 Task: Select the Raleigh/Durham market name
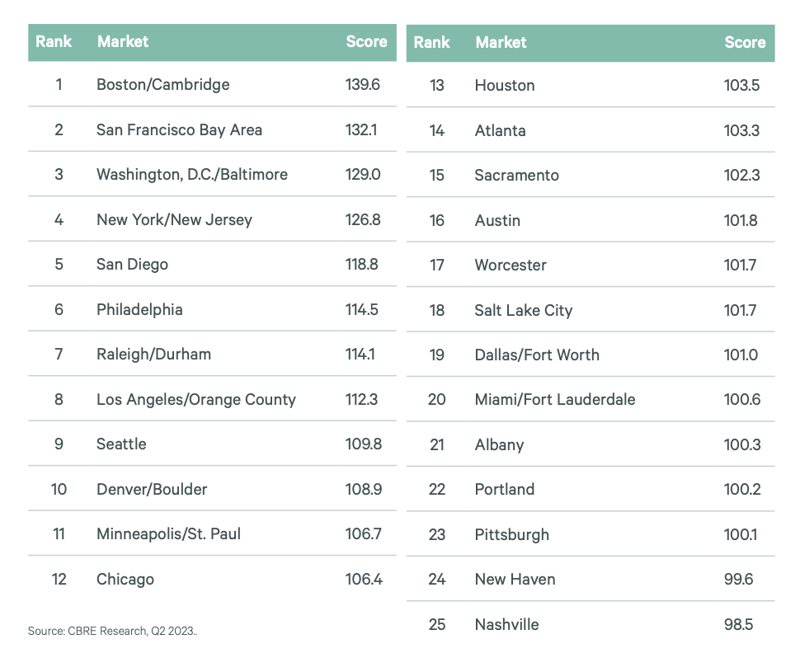pyautogui.click(x=153, y=354)
